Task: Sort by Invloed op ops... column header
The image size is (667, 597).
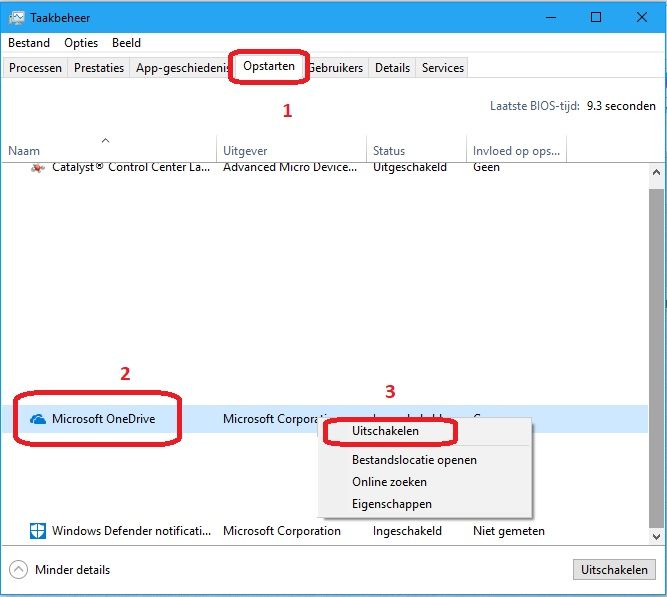Action: pyautogui.click(x=516, y=149)
